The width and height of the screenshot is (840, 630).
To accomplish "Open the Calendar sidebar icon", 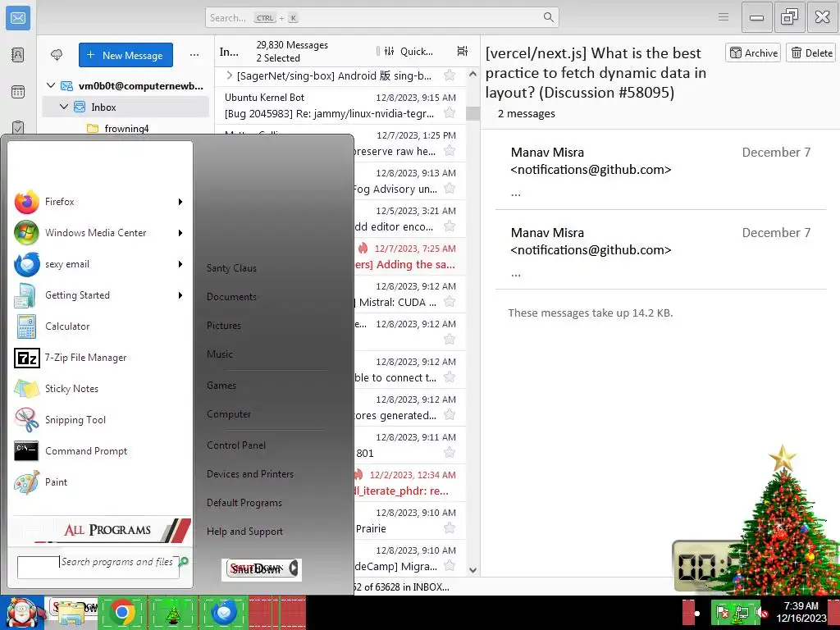I will tap(18, 92).
